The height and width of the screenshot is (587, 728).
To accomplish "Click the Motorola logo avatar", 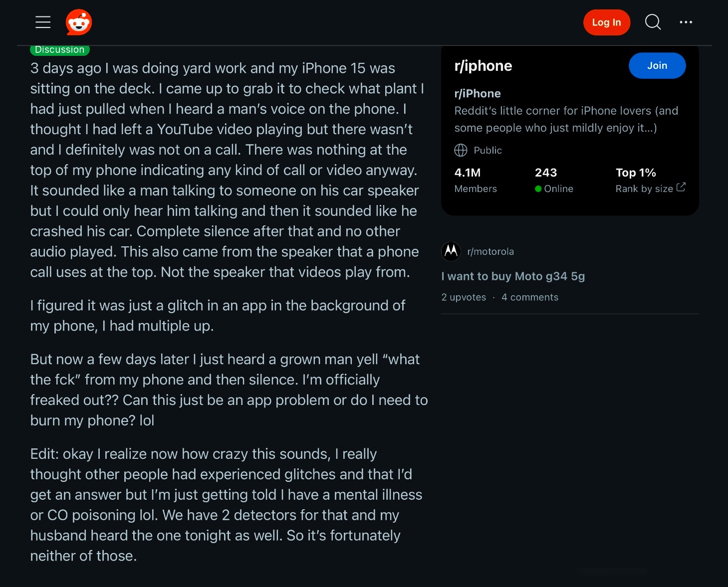I will (451, 251).
